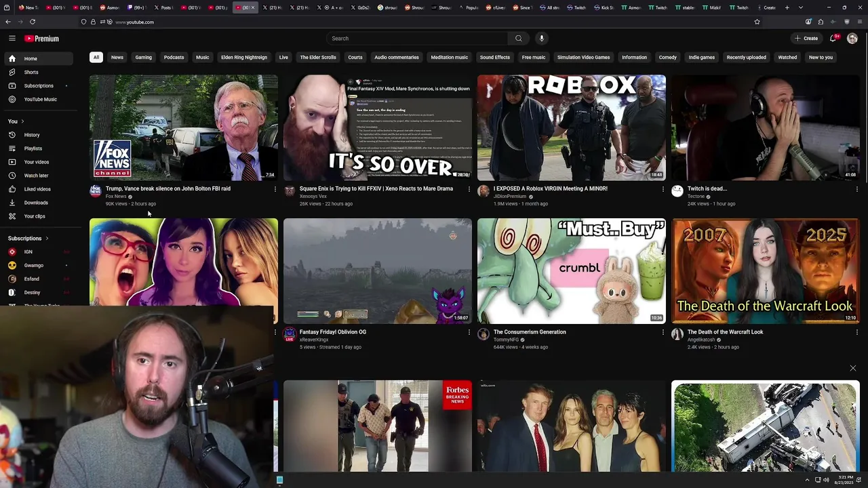
Task: Open Subscriptions in the sidebar
Action: click(x=39, y=85)
